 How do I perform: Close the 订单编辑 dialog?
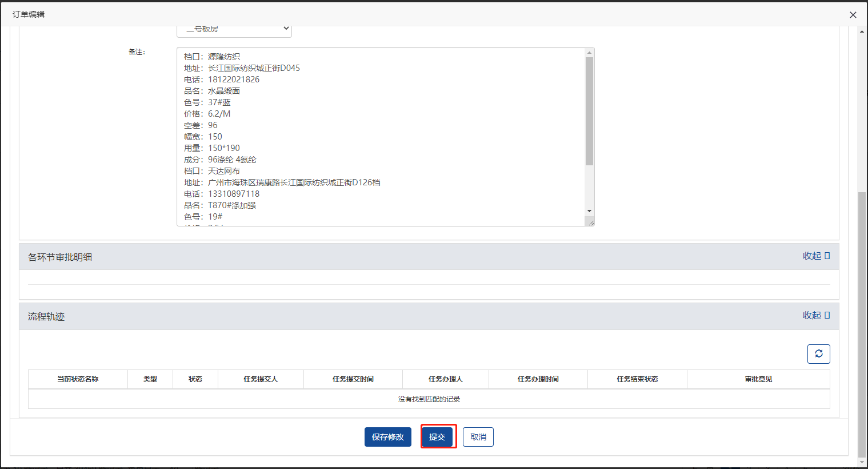853,15
